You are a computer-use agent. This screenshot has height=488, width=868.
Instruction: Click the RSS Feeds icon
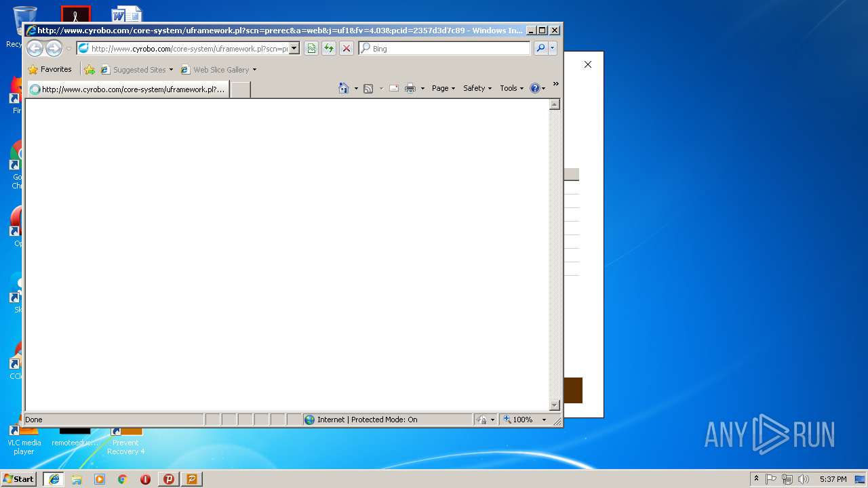click(x=368, y=88)
